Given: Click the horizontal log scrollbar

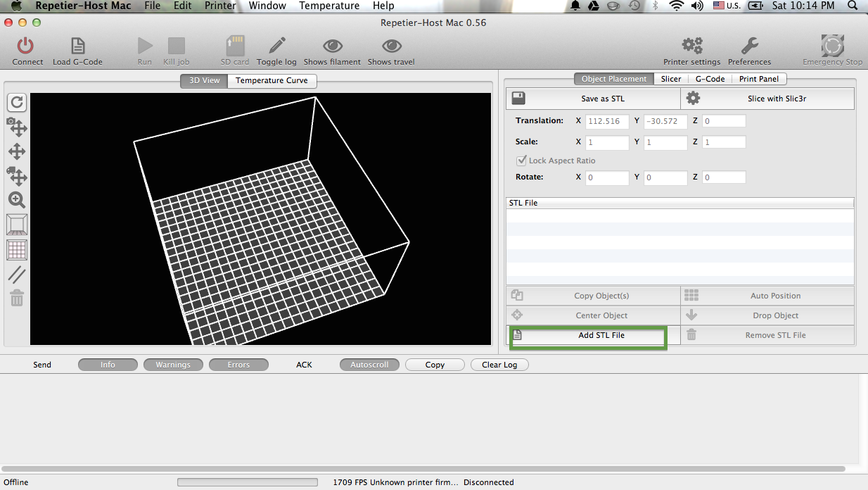Looking at the screenshot, I should pos(423,468).
